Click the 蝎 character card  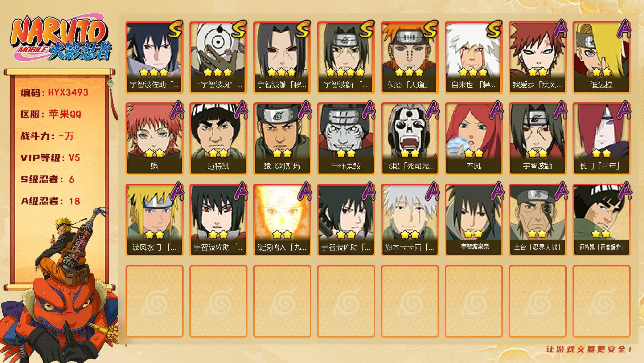pos(154,139)
